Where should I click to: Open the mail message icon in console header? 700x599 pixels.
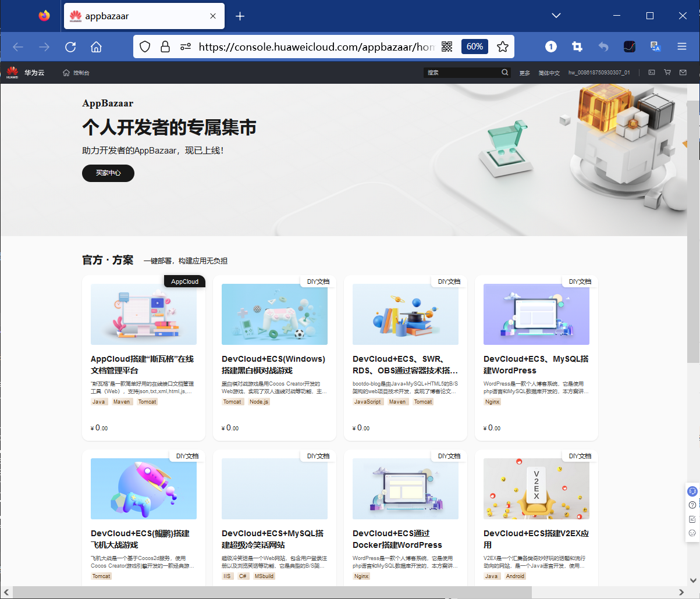coord(683,72)
